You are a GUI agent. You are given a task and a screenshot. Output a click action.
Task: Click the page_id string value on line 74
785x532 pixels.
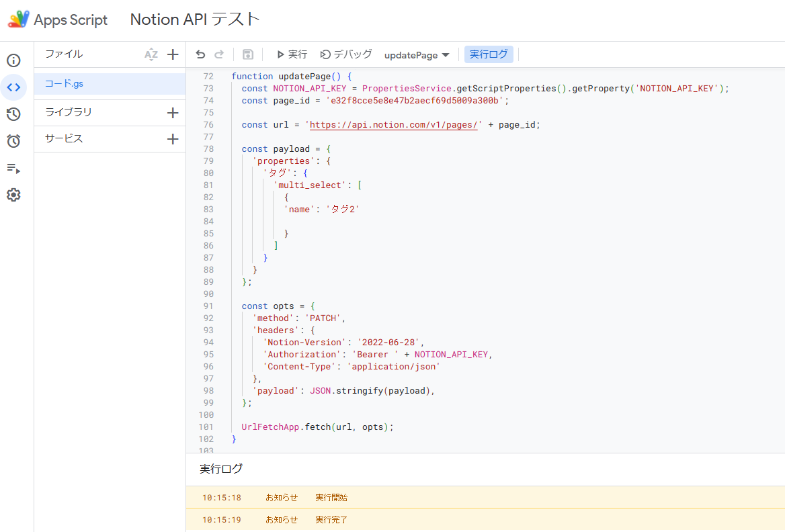[x=417, y=101]
